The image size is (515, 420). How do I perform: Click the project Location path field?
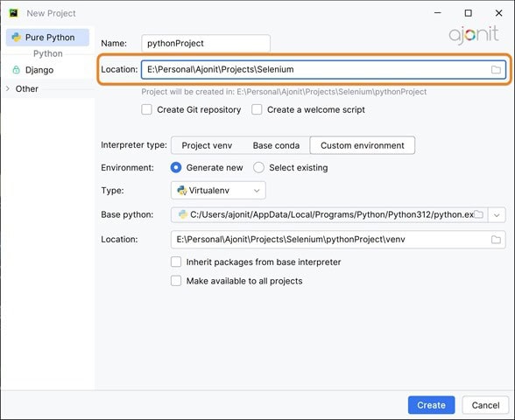pyautogui.click(x=323, y=70)
